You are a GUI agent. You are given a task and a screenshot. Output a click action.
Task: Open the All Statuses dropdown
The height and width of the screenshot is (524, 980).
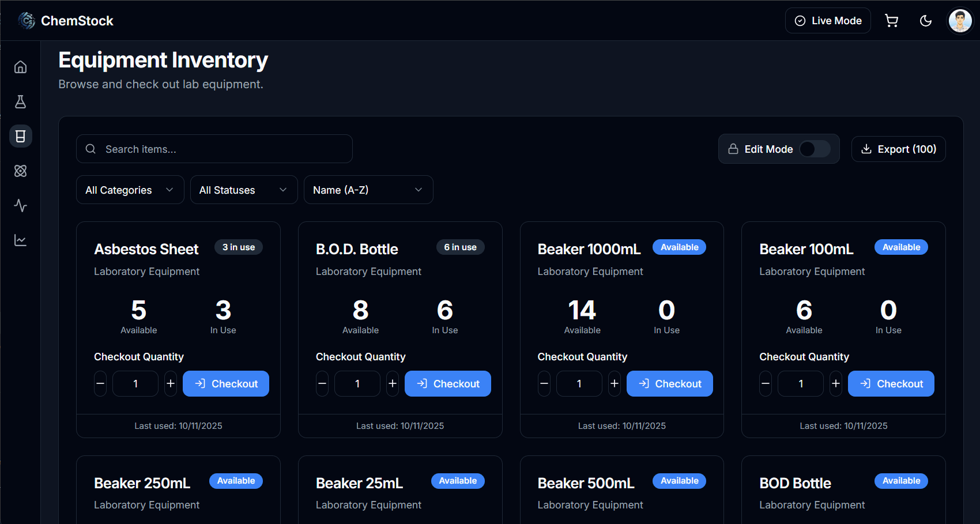coord(244,190)
